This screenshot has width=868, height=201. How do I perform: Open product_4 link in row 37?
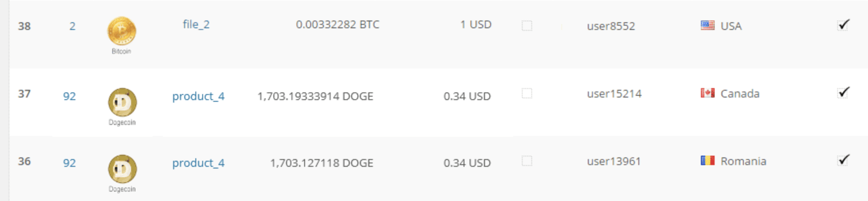tap(198, 96)
